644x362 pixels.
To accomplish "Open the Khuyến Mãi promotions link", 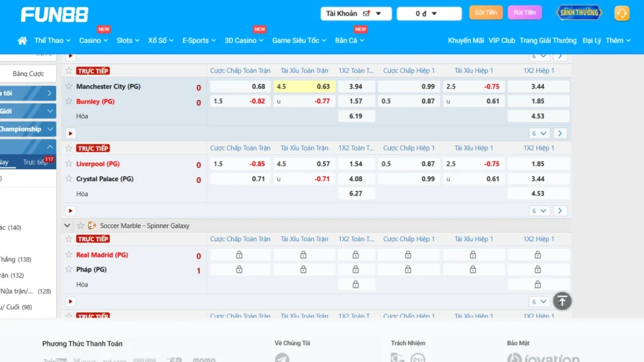I will 465,40.
